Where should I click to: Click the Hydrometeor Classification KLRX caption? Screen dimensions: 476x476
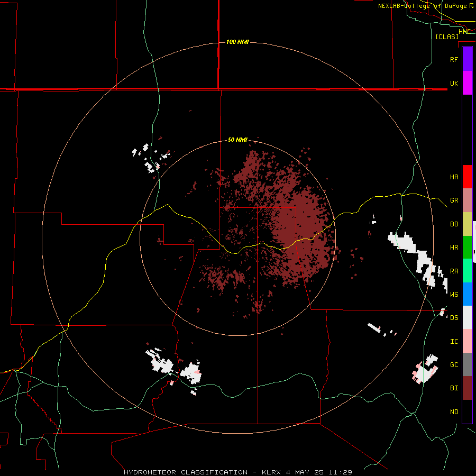[x=237, y=472]
